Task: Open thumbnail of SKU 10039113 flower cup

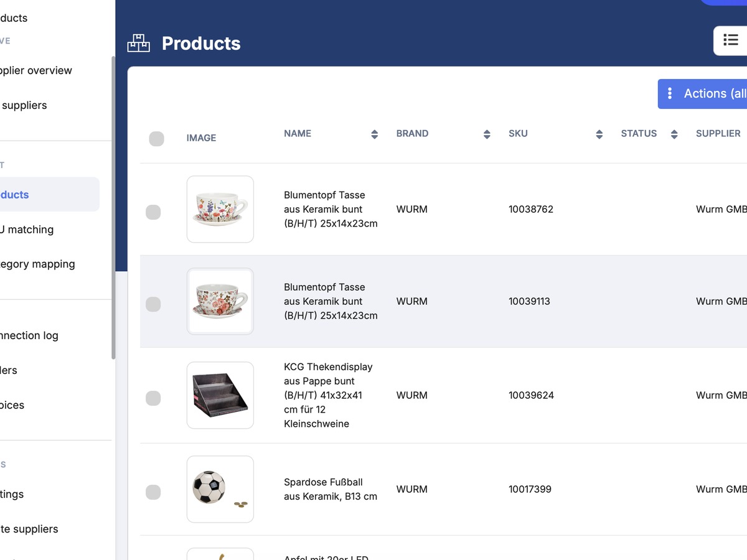Action: point(220,301)
